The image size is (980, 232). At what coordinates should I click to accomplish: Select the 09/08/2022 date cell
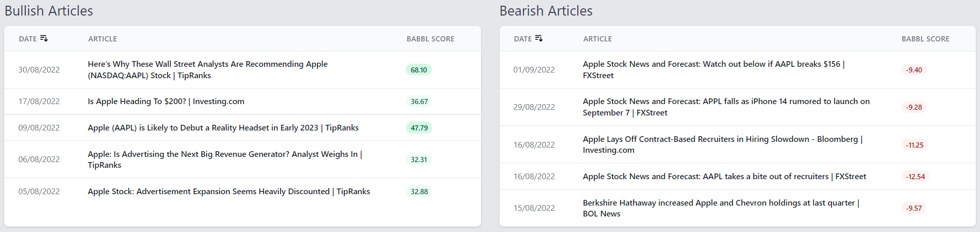39,128
